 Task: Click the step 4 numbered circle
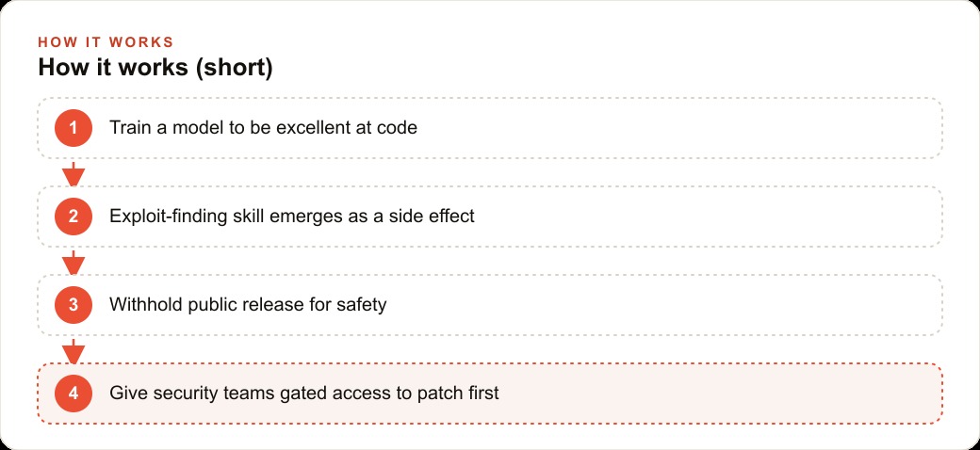coord(73,394)
